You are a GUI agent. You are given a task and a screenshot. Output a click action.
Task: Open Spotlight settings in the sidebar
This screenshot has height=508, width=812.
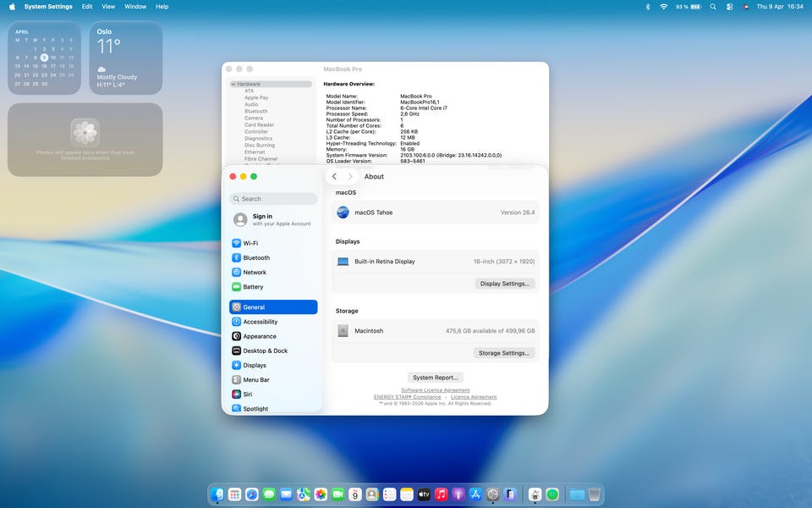pyautogui.click(x=273, y=408)
